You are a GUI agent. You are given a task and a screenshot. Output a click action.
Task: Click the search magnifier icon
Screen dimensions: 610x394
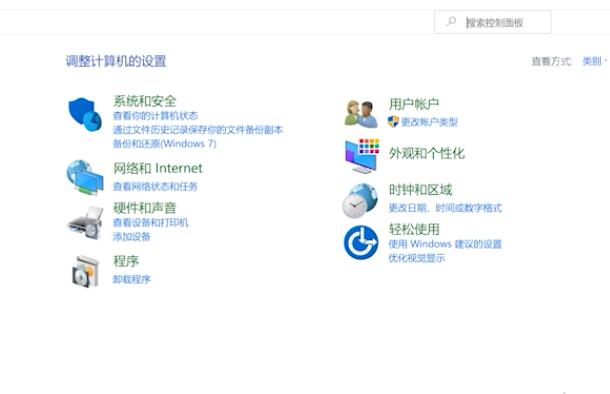pyautogui.click(x=451, y=21)
